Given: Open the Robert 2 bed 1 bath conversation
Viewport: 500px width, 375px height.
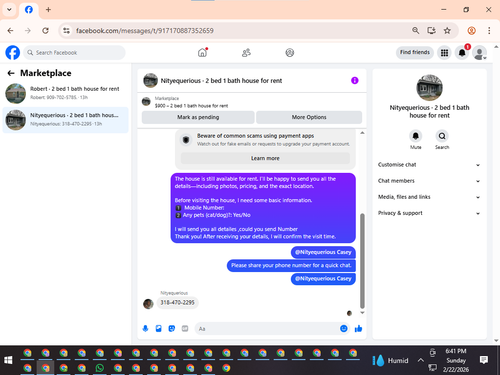Looking at the screenshot, I should pos(65,93).
